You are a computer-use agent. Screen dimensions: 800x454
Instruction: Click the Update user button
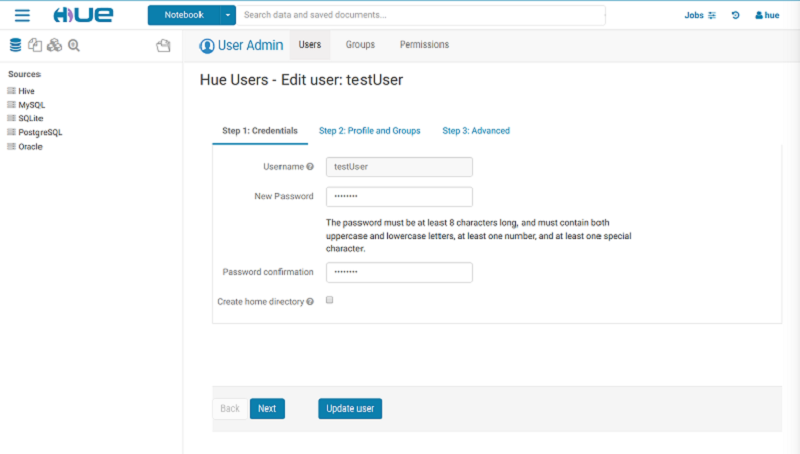[350, 409]
